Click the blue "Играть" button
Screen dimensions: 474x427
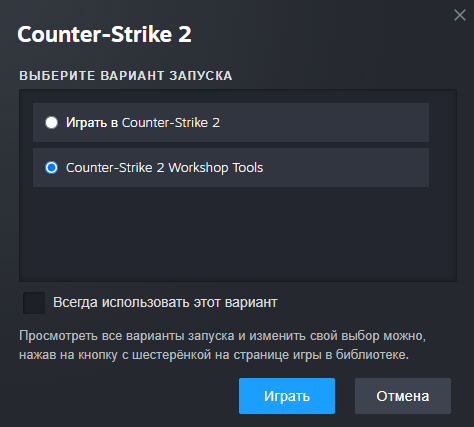coord(287,396)
